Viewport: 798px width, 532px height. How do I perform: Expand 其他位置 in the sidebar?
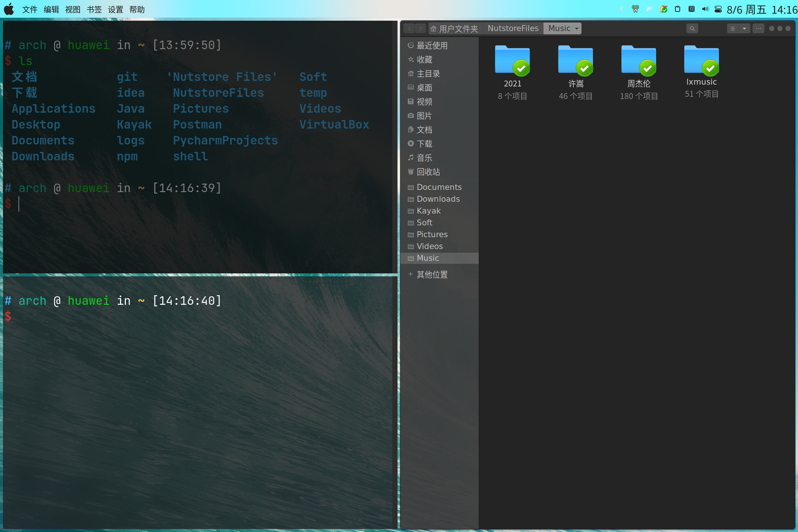(x=432, y=274)
